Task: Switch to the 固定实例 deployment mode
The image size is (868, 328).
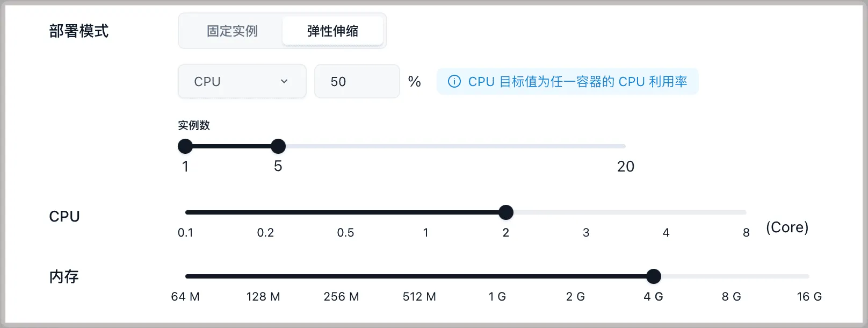Action: (x=232, y=31)
